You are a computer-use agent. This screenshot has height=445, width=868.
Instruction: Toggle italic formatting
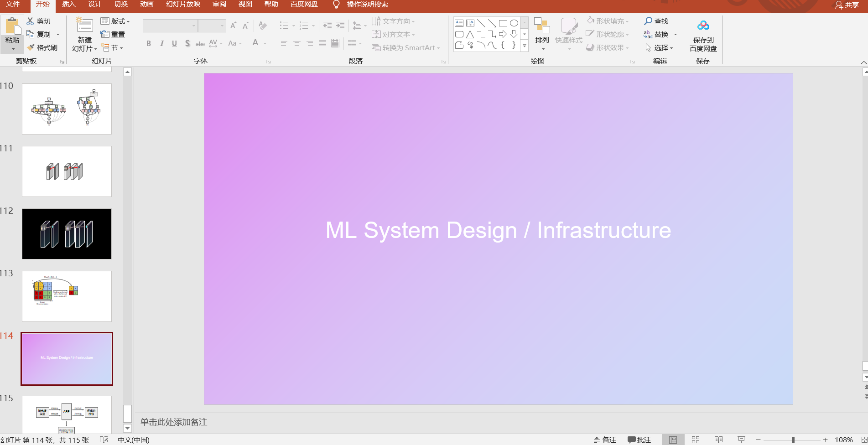pos(161,44)
